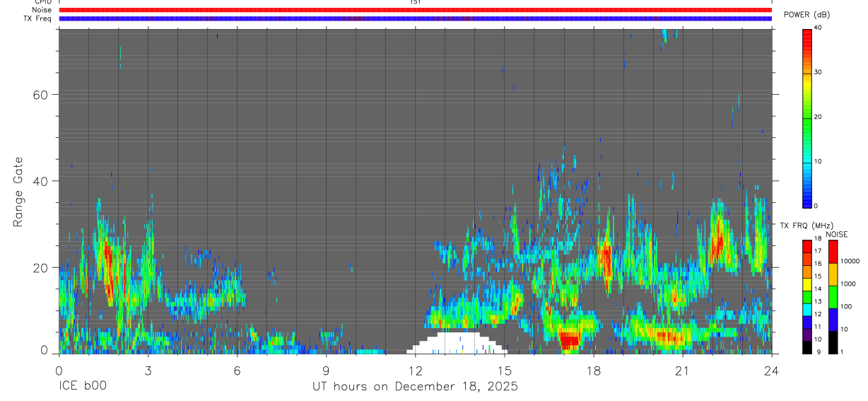This screenshot has height=401, width=868.
Task: Click the 12 hour tick label
Action: click(x=415, y=370)
